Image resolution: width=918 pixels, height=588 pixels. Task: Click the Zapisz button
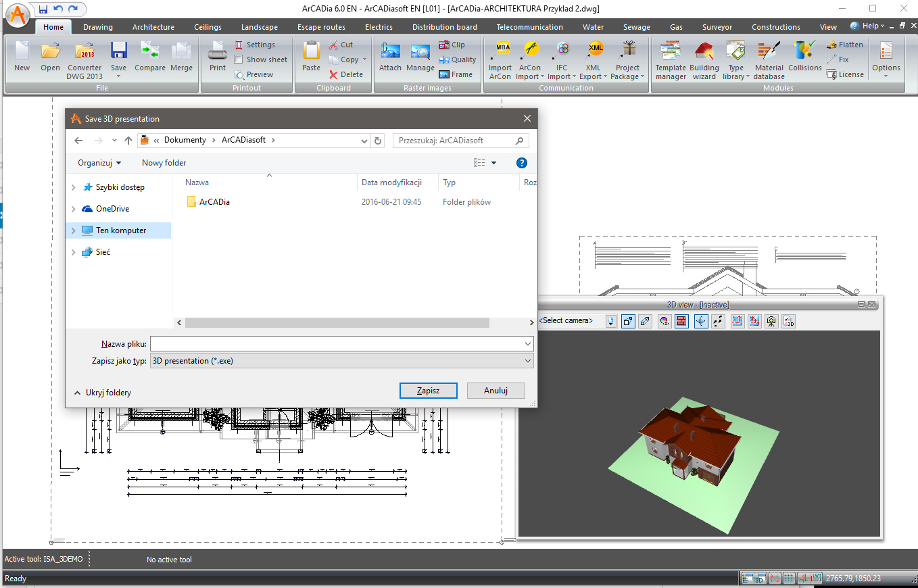point(428,391)
